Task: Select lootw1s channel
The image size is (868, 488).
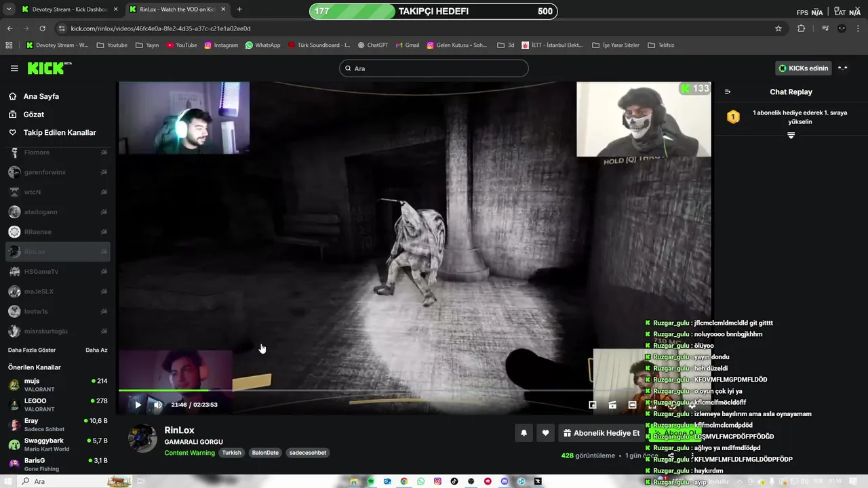Action: [58, 311]
